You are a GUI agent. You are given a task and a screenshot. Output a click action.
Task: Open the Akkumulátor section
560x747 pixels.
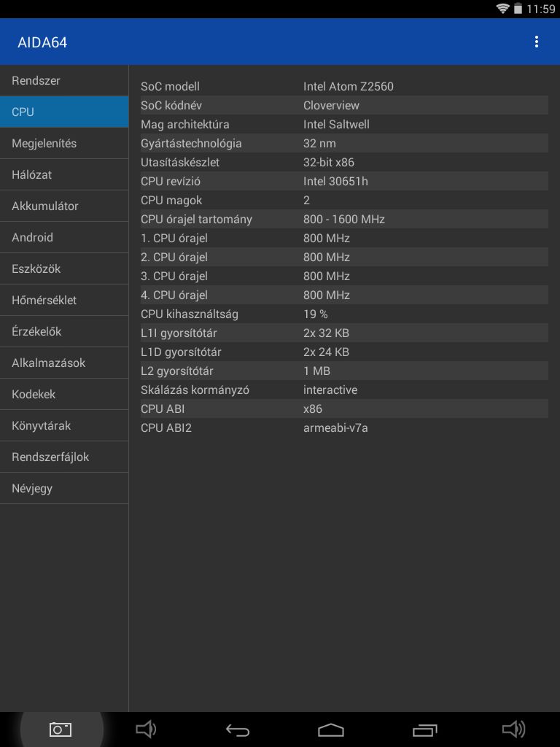tap(64, 206)
